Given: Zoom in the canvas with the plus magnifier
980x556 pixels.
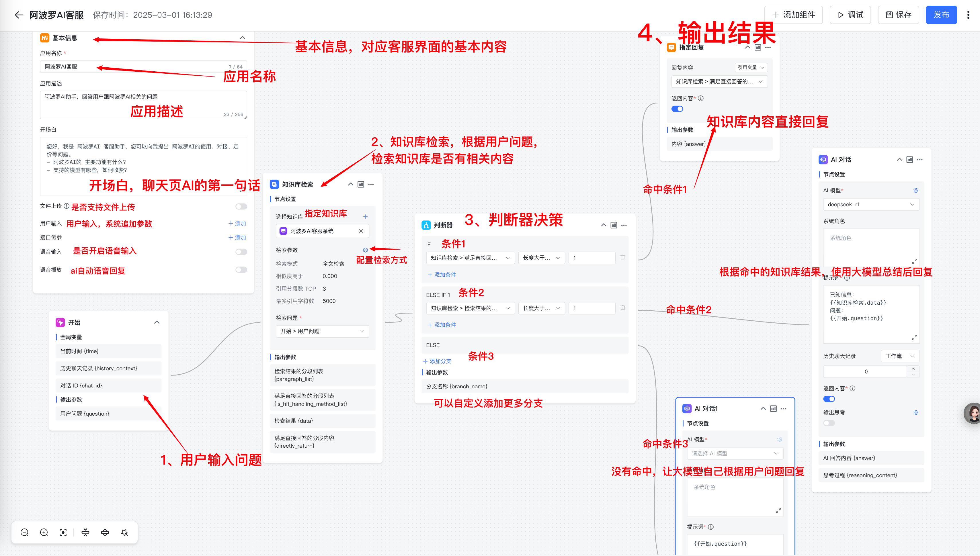Looking at the screenshot, I should pyautogui.click(x=44, y=532).
